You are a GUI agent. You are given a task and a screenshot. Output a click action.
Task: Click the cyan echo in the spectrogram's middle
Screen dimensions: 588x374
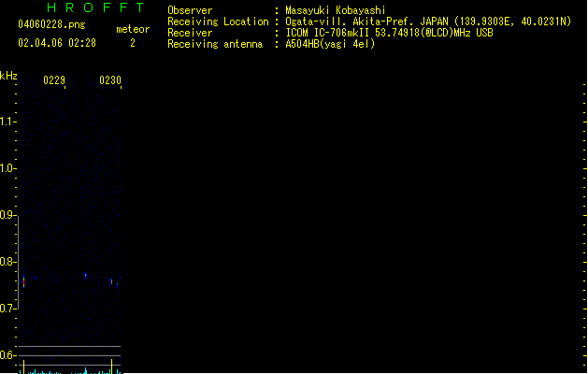pos(85,275)
